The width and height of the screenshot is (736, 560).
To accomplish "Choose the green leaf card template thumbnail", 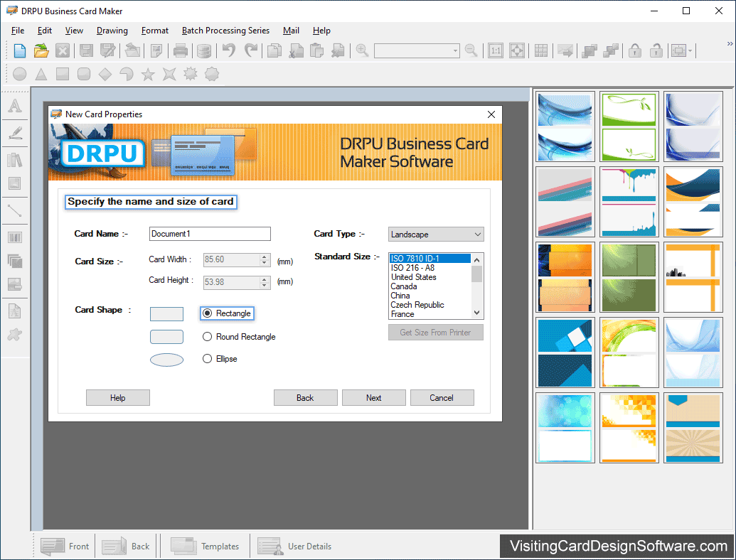I will [x=629, y=126].
